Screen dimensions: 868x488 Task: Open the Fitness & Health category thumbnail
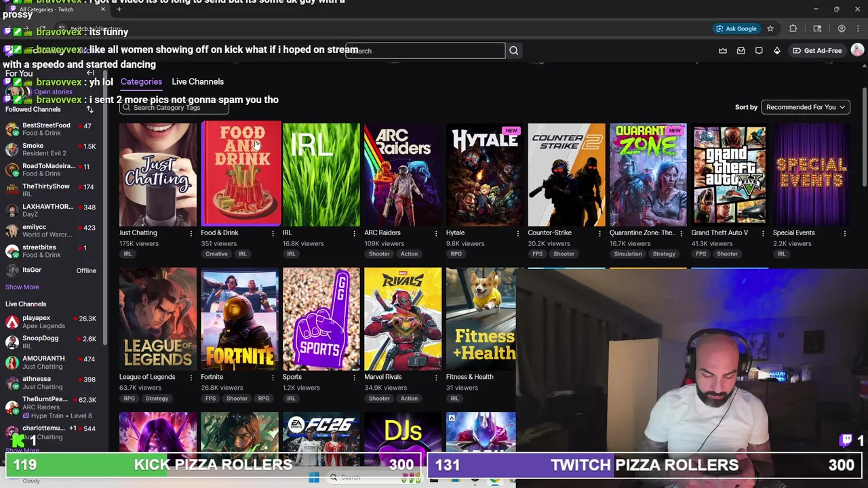pyautogui.click(x=481, y=319)
